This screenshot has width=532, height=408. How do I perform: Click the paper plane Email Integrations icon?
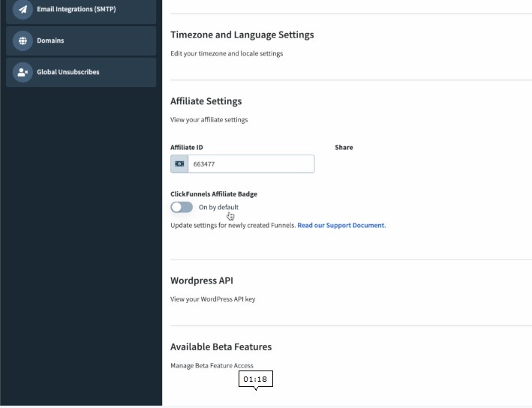[23, 9]
